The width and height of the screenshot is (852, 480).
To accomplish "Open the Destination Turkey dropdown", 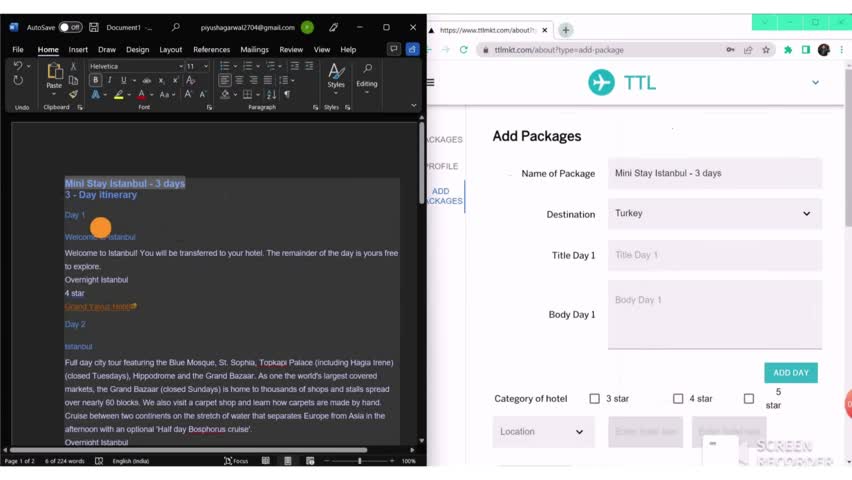I will [x=715, y=214].
